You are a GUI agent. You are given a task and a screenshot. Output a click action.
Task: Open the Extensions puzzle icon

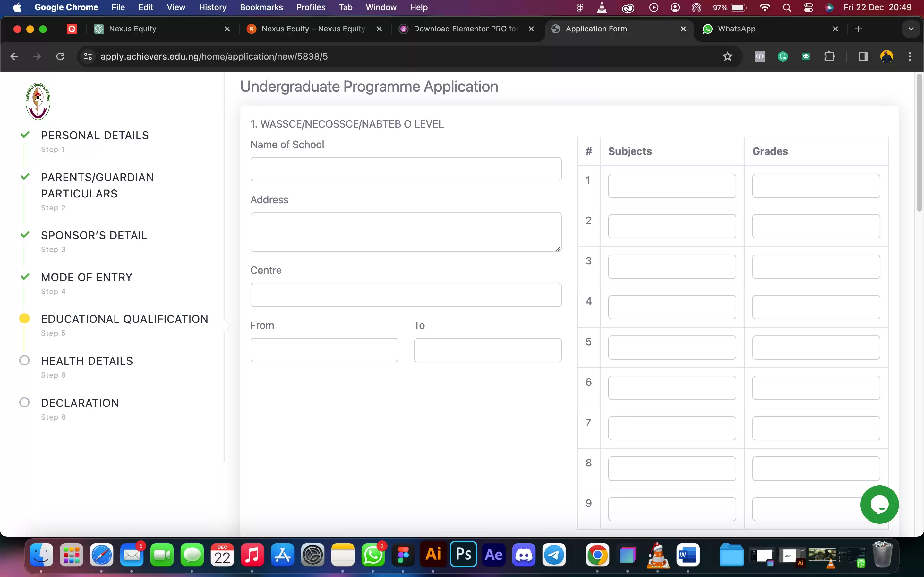(x=829, y=56)
